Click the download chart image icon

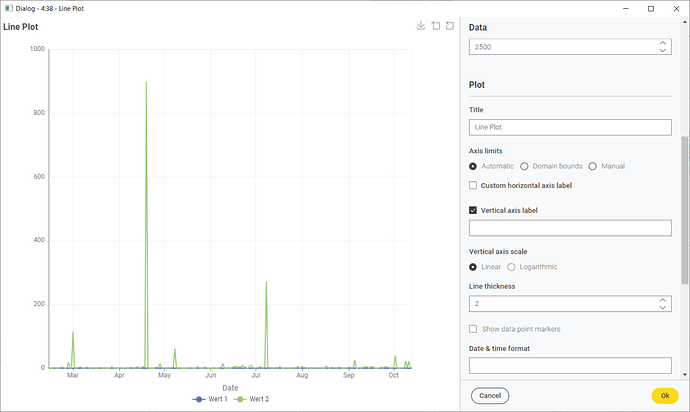pos(421,26)
